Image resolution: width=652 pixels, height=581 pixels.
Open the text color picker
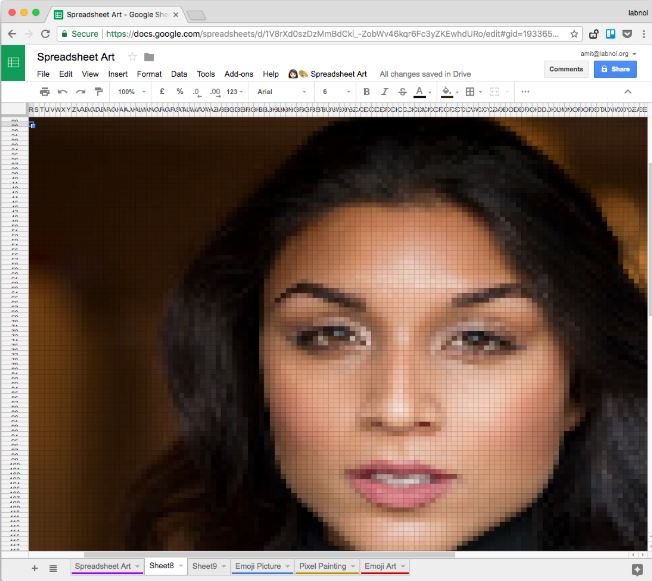point(420,92)
